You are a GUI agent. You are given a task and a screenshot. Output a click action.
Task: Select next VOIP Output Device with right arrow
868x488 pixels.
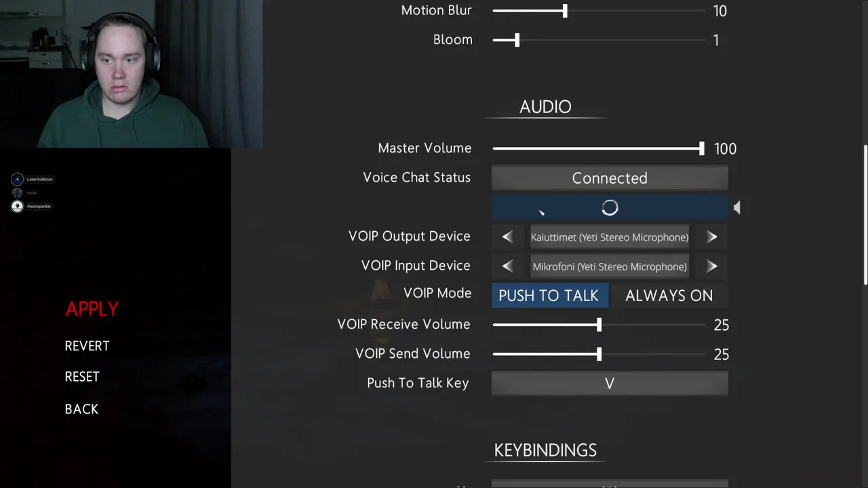click(712, 237)
